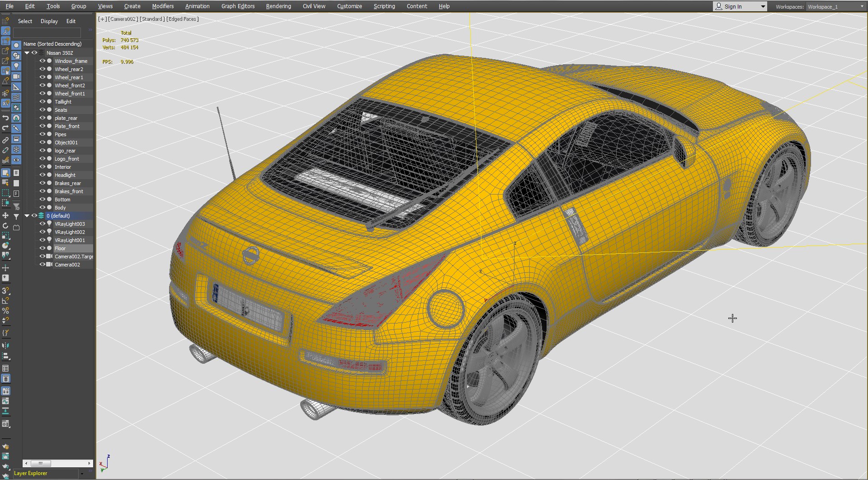Viewport: 868px width, 480px height.
Task: Pick the Select and Rotate tool
Action: coord(5,225)
